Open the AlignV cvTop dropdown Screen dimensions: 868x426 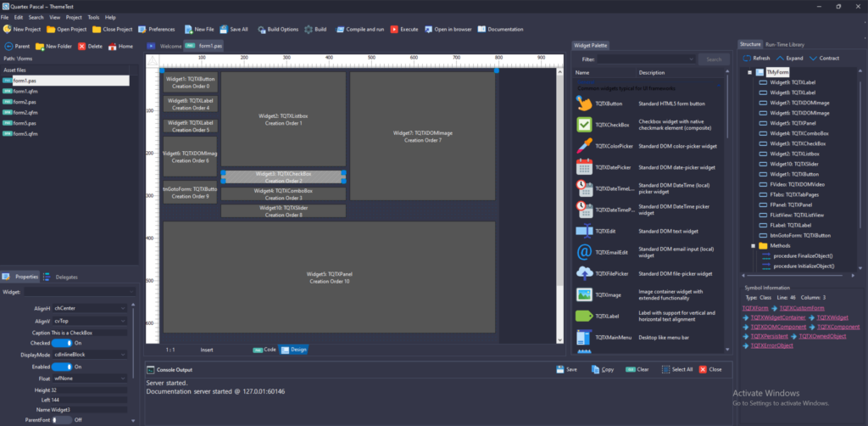(90, 321)
